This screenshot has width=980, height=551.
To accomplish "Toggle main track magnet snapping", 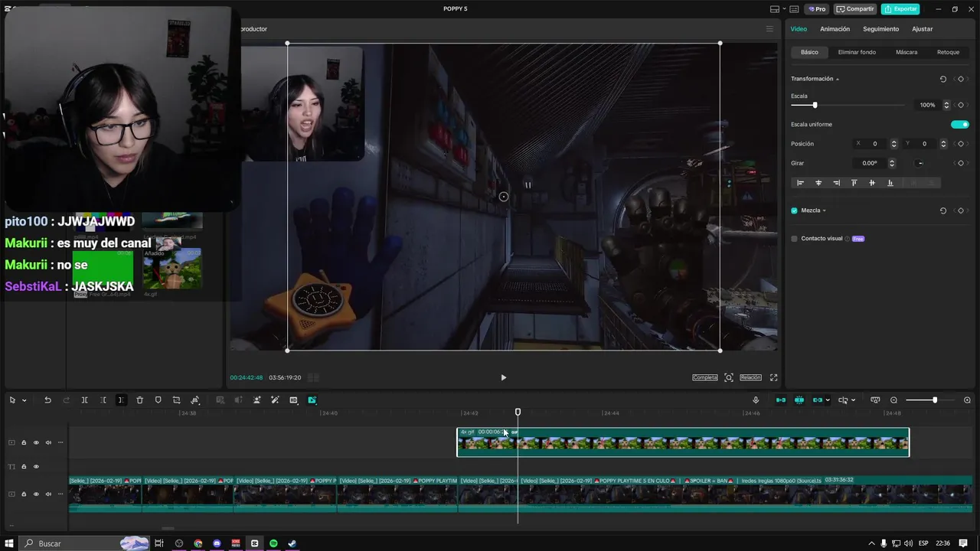I will click(x=781, y=400).
